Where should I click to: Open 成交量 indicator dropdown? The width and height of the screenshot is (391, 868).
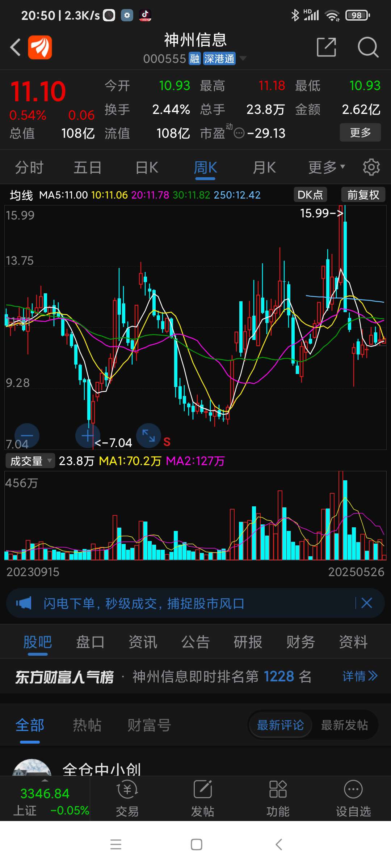point(30,461)
